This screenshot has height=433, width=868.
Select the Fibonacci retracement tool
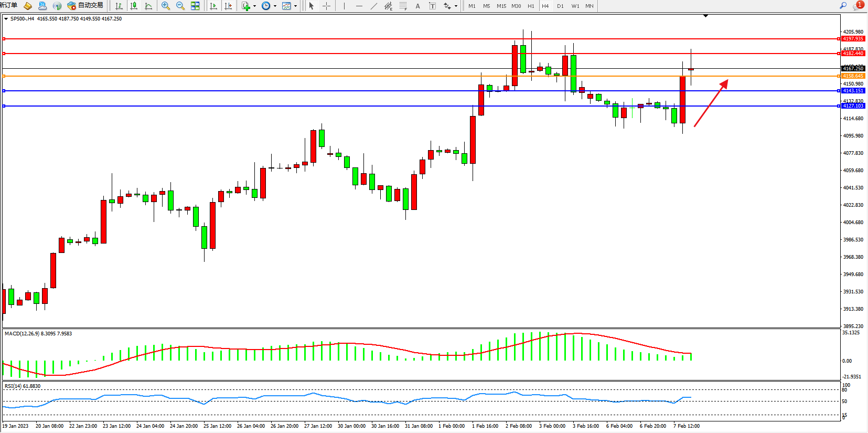[403, 6]
